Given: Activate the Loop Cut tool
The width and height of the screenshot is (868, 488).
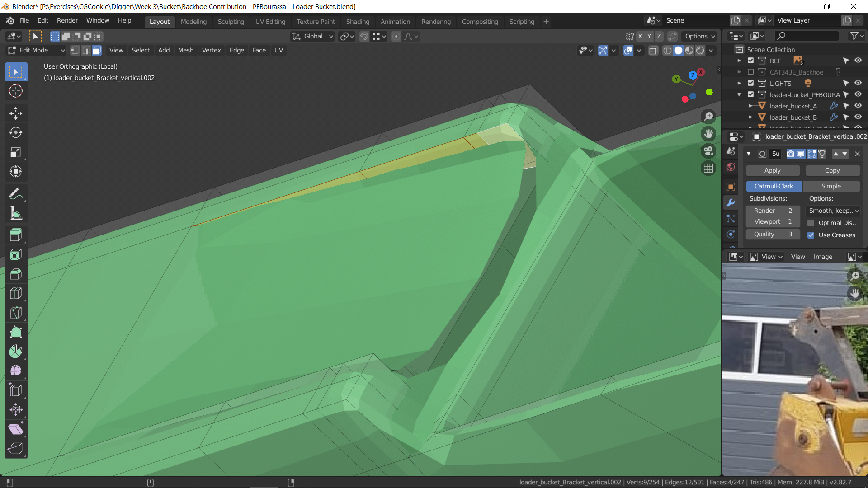Looking at the screenshot, I should point(15,293).
